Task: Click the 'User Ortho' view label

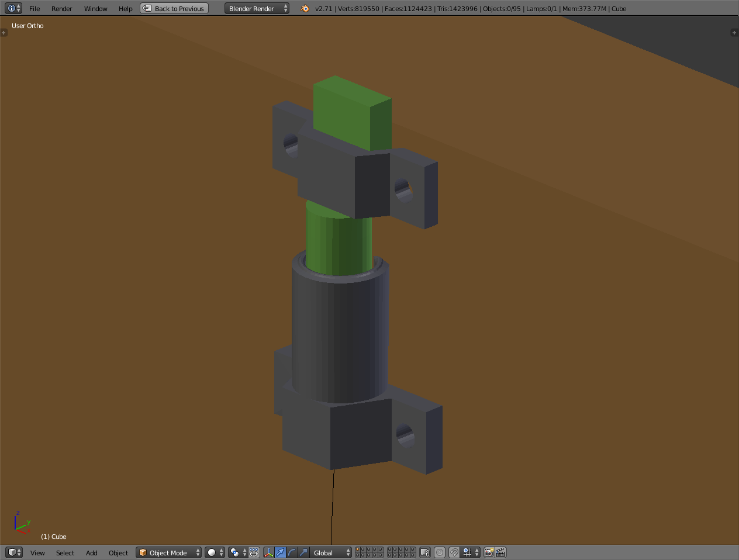Action: pos(27,26)
